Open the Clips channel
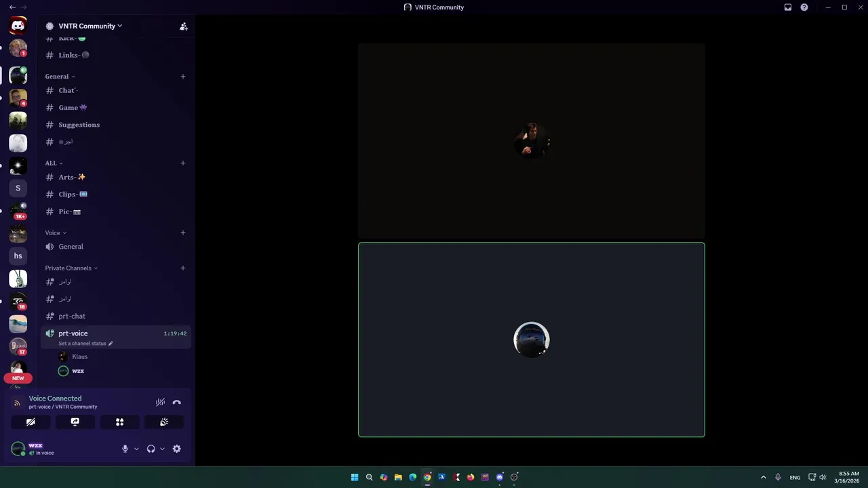Image resolution: width=868 pixels, height=488 pixels. click(116, 195)
